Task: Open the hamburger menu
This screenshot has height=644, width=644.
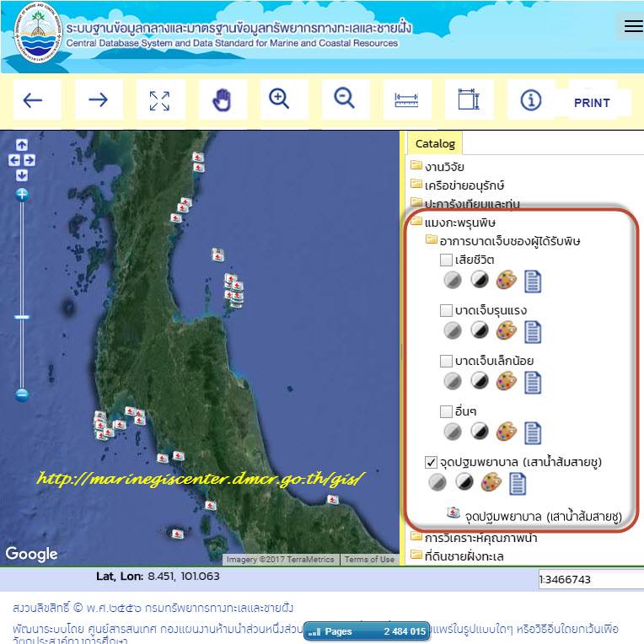Action: pyautogui.click(x=633, y=26)
